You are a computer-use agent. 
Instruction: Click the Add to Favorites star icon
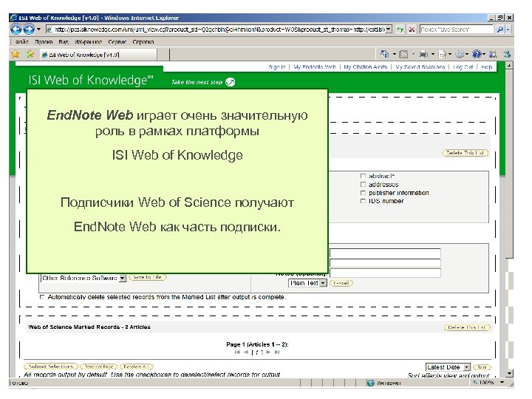click(x=30, y=54)
